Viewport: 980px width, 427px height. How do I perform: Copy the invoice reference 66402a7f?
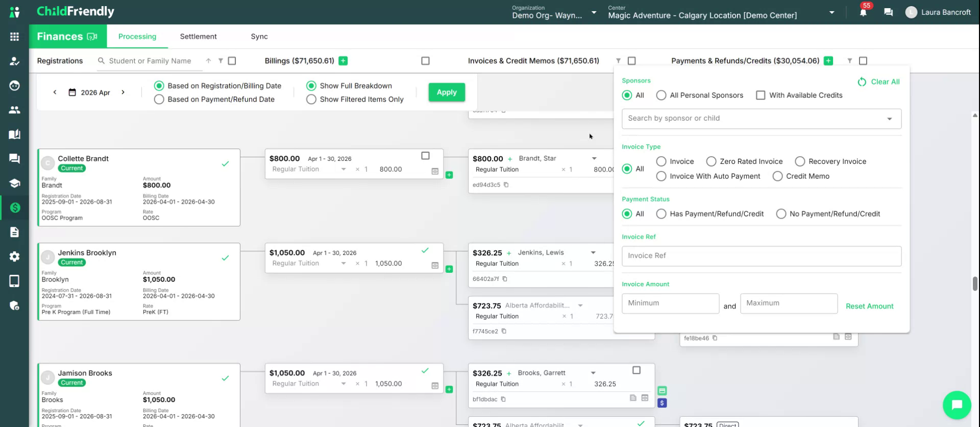(505, 279)
